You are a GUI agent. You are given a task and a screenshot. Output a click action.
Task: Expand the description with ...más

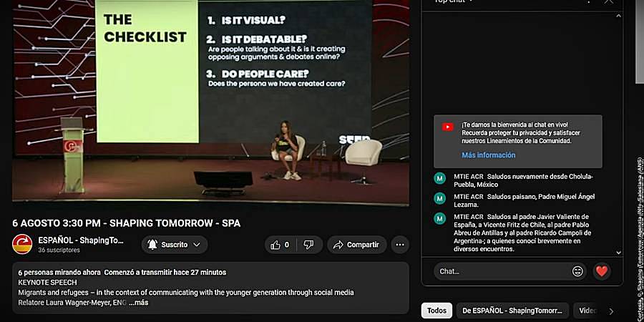[x=138, y=303]
